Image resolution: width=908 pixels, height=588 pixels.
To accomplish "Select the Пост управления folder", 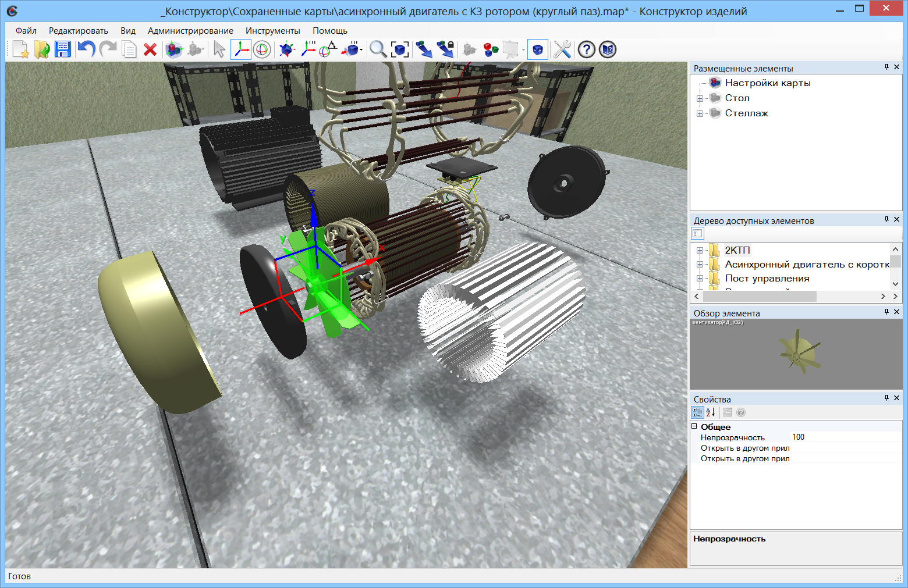I will [x=767, y=279].
